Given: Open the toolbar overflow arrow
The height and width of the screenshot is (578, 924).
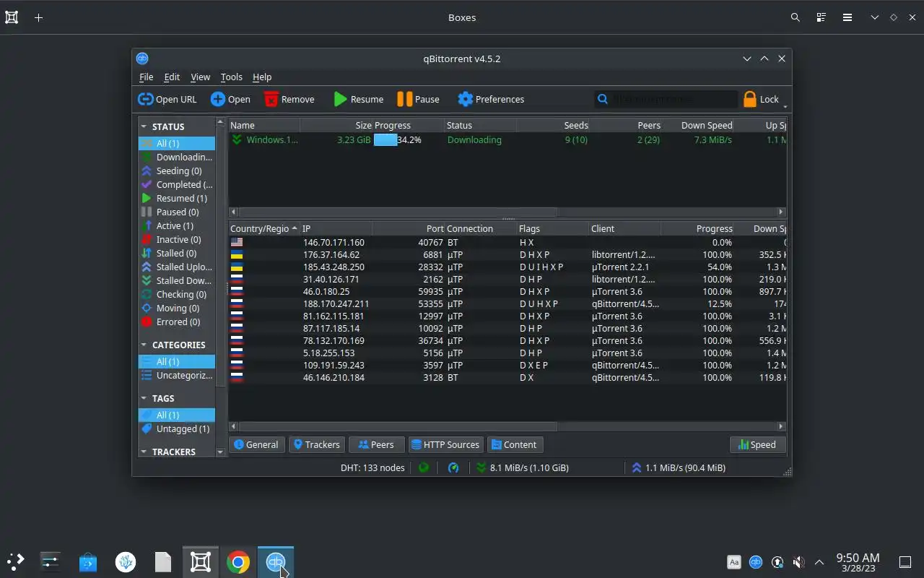Looking at the screenshot, I should pyautogui.click(x=785, y=107).
